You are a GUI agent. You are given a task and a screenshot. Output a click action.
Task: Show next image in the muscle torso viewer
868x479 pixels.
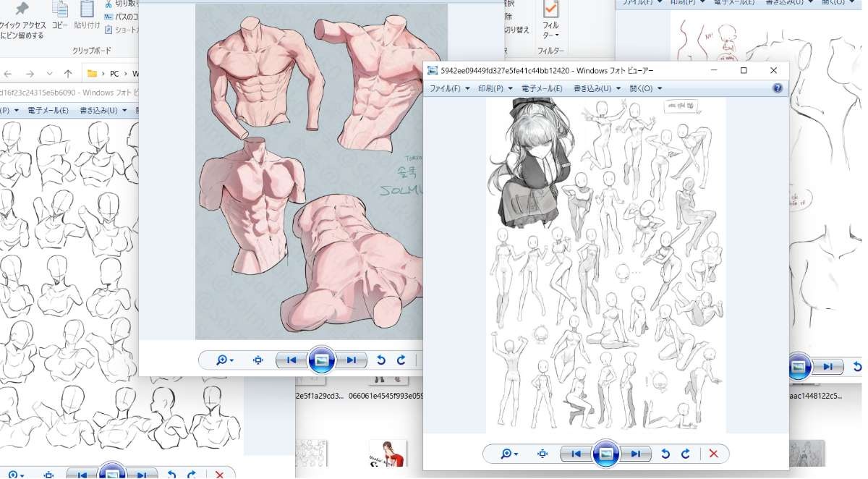(351, 360)
